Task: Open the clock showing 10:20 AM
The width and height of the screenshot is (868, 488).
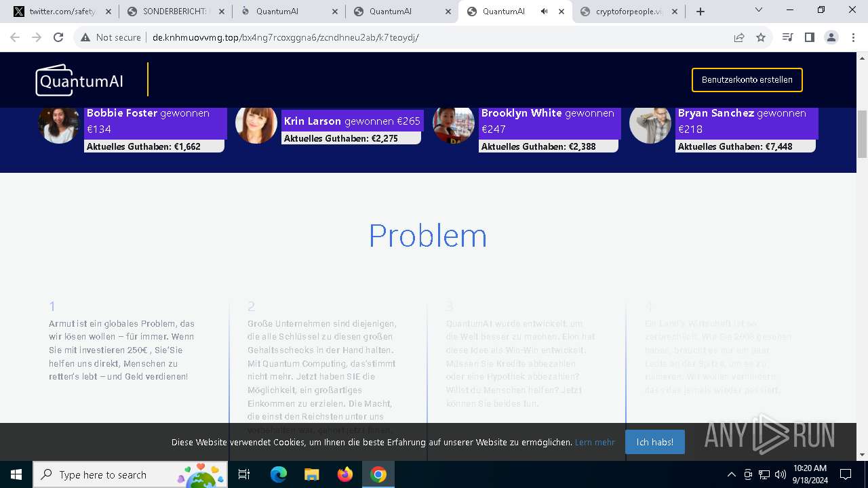Action: click(810, 474)
